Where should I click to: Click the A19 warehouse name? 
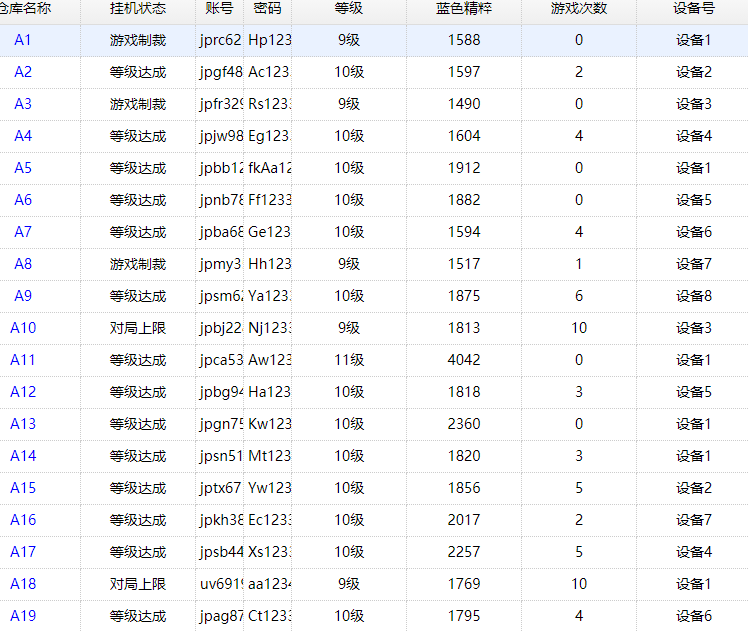point(23,616)
